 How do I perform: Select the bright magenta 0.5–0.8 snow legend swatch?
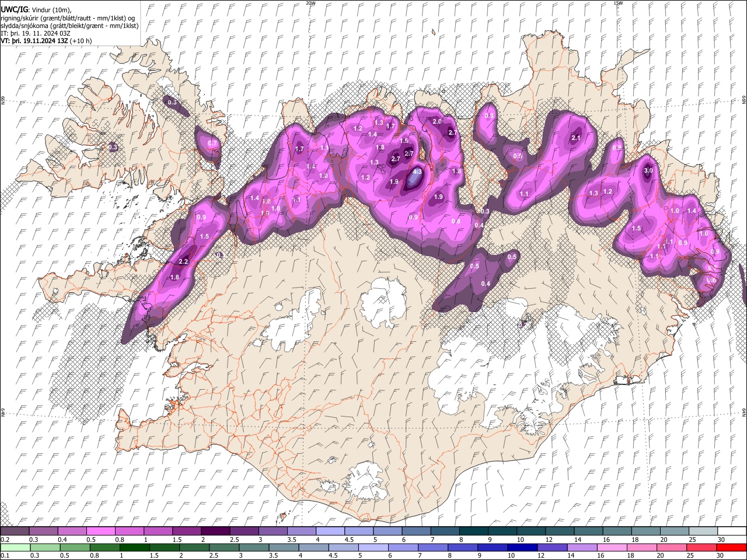(100, 531)
